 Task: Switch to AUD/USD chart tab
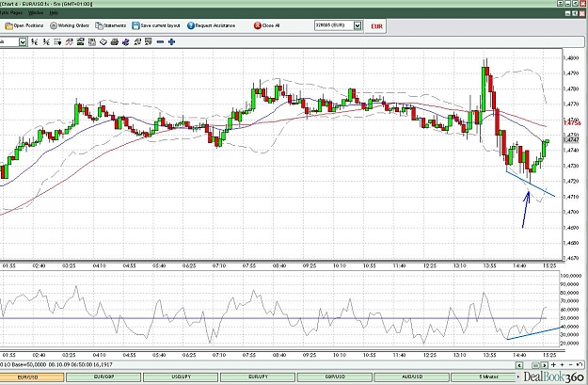tap(411, 377)
